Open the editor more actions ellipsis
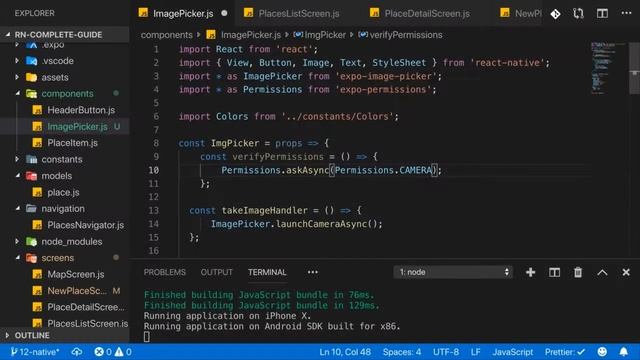Screen dimensions: 640x360 (x=626, y=13)
